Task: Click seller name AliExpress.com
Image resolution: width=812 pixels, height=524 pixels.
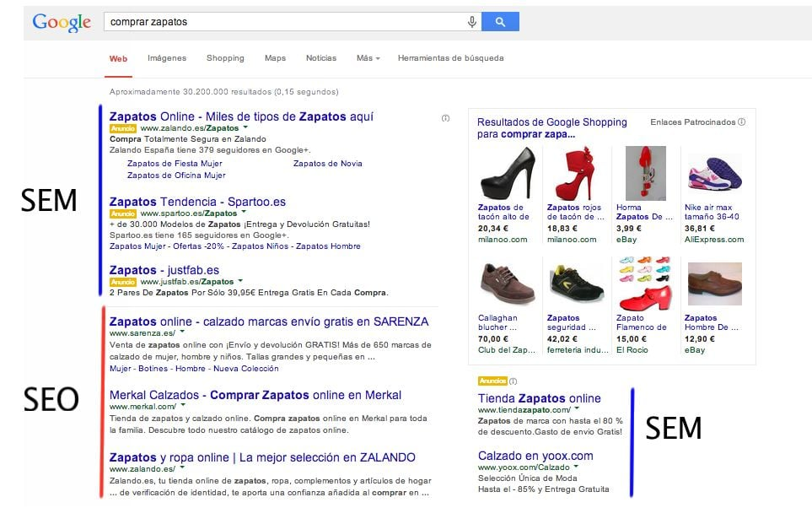Action: 714,240
